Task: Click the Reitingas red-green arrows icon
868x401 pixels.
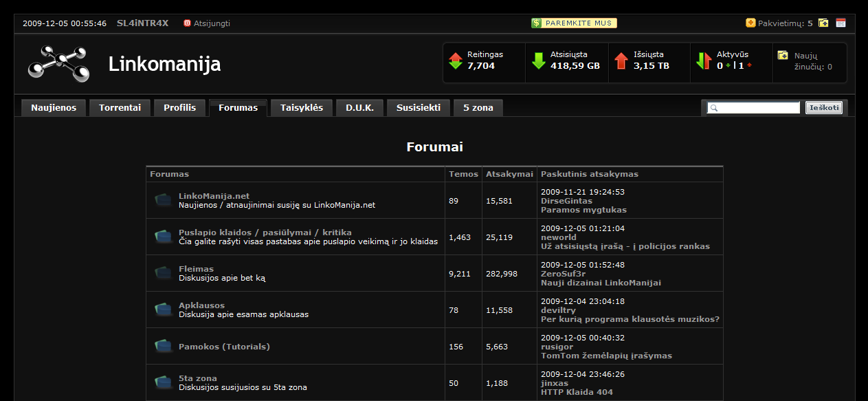Action: (x=455, y=61)
